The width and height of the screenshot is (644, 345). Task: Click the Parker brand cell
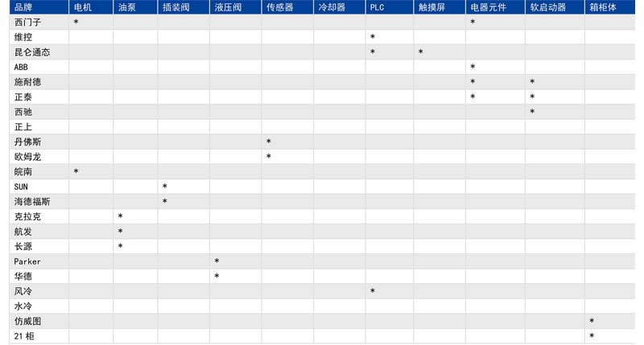pos(27,261)
